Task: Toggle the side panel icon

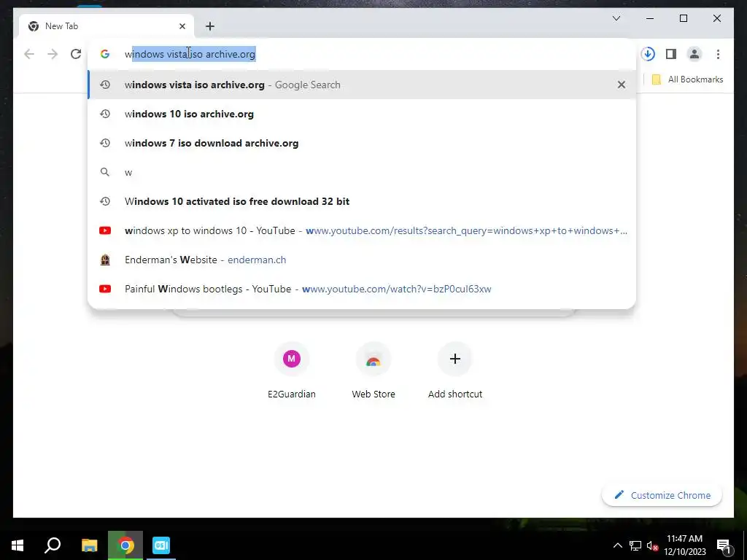Action: 671,54
